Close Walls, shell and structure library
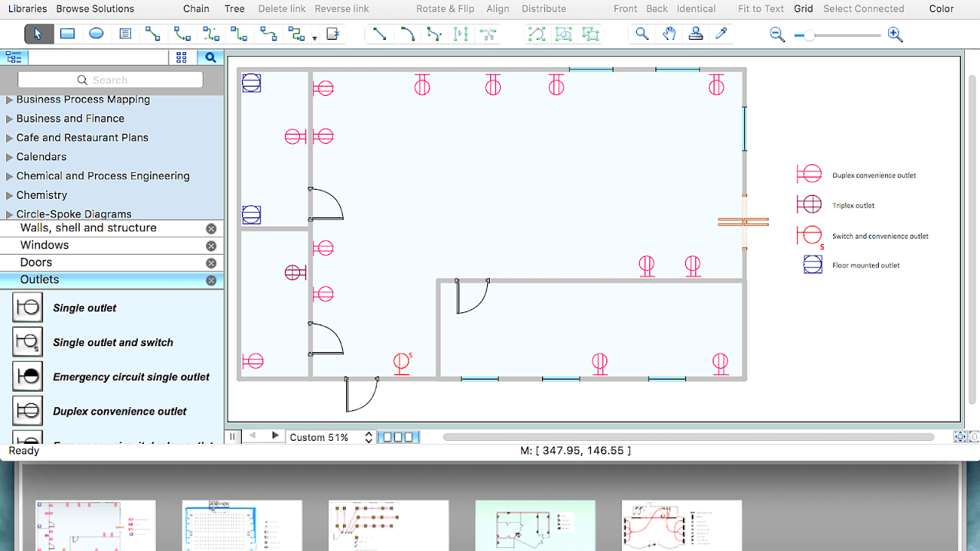 [x=211, y=229]
